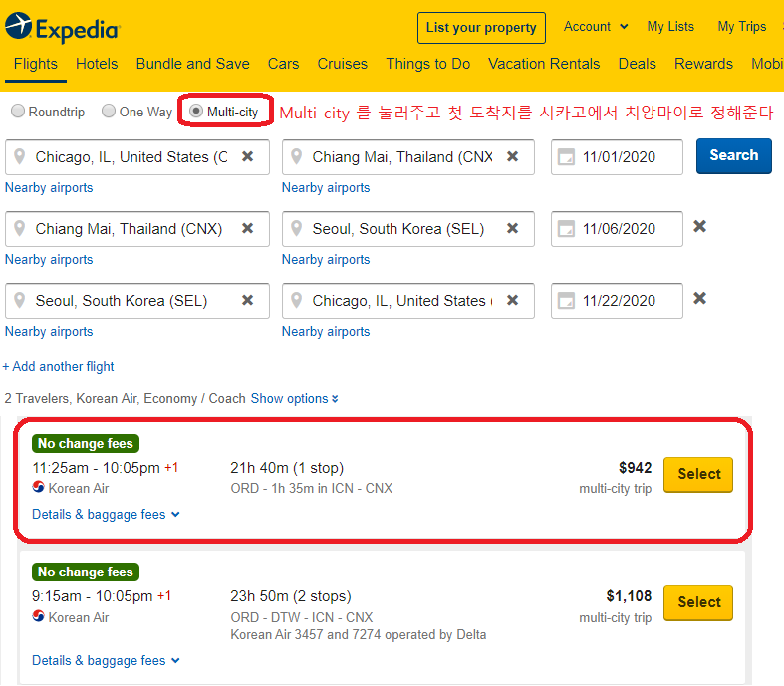Click location pin in second-row Seoul destination field
The height and width of the screenshot is (686, 784).
tap(297, 228)
